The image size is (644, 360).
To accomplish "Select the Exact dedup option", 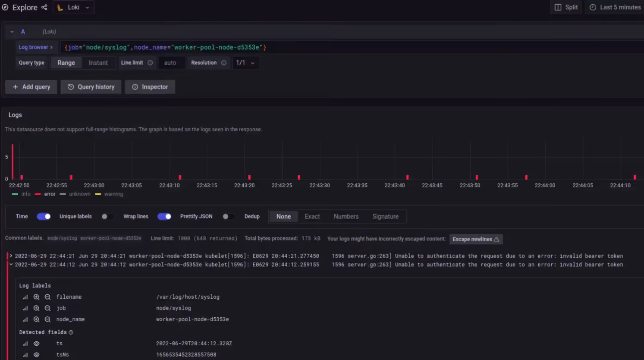I will coord(312,216).
